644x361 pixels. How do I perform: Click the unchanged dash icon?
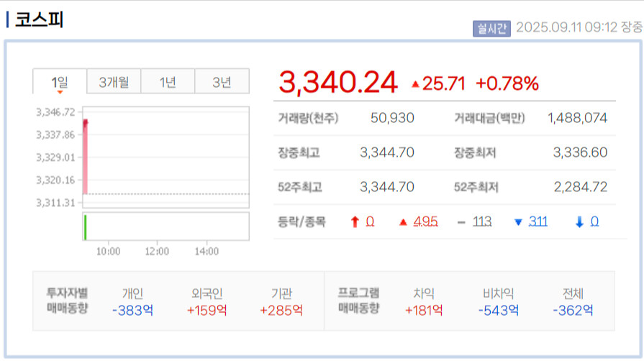tap(461, 223)
